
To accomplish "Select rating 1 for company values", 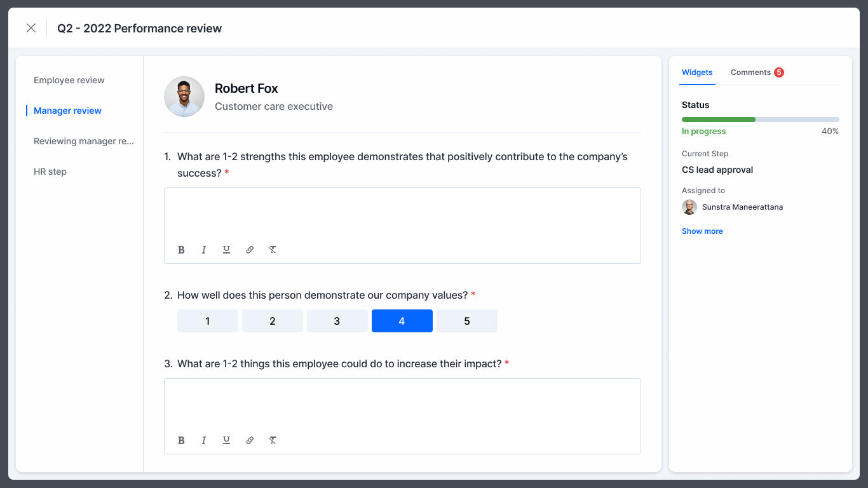I will [208, 321].
